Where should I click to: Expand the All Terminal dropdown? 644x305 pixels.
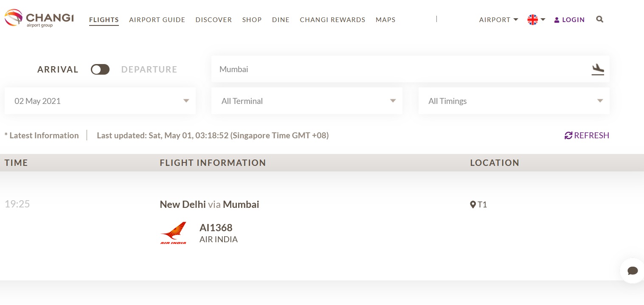[x=307, y=101]
